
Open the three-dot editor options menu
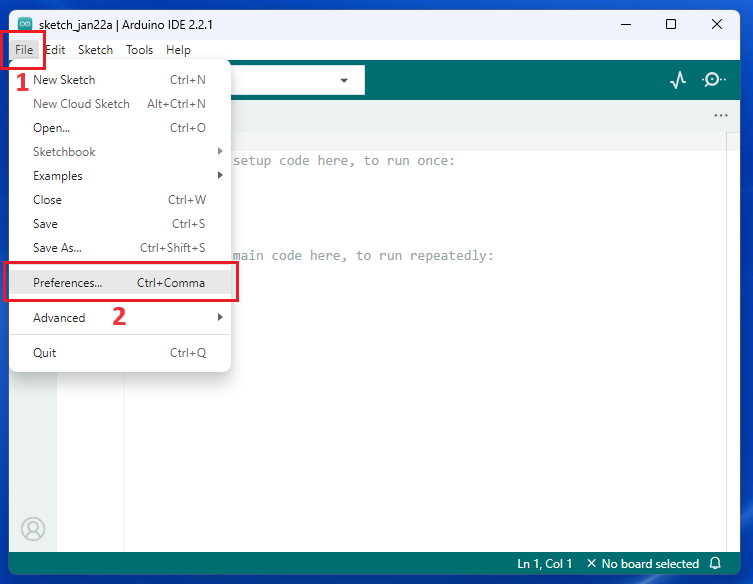[720, 116]
